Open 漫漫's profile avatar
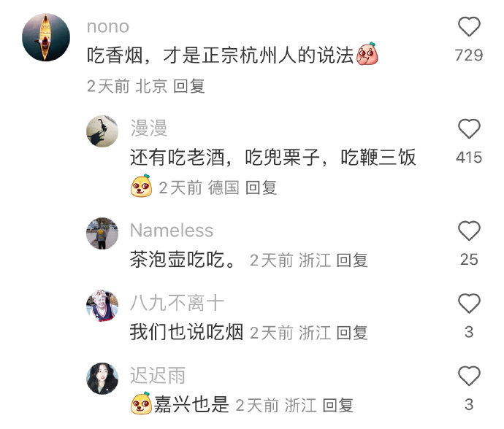 point(102,131)
